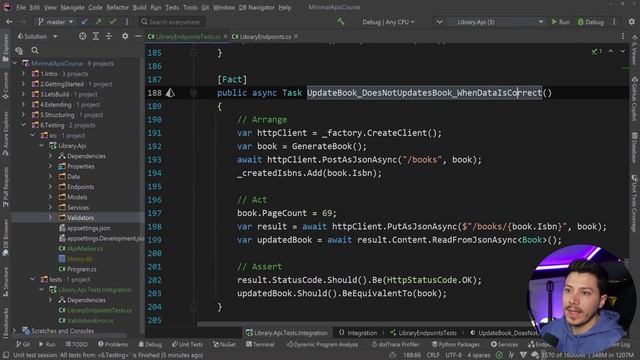Open the Problems tool window
The image size is (640, 360).
pyautogui.click(x=113, y=344)
